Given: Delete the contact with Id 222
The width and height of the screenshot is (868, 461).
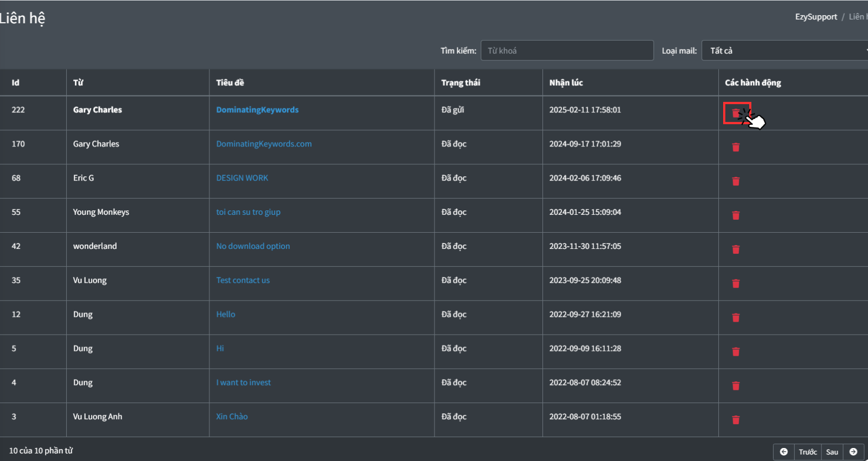Looking at the screenshot, I should pos(736,113).
